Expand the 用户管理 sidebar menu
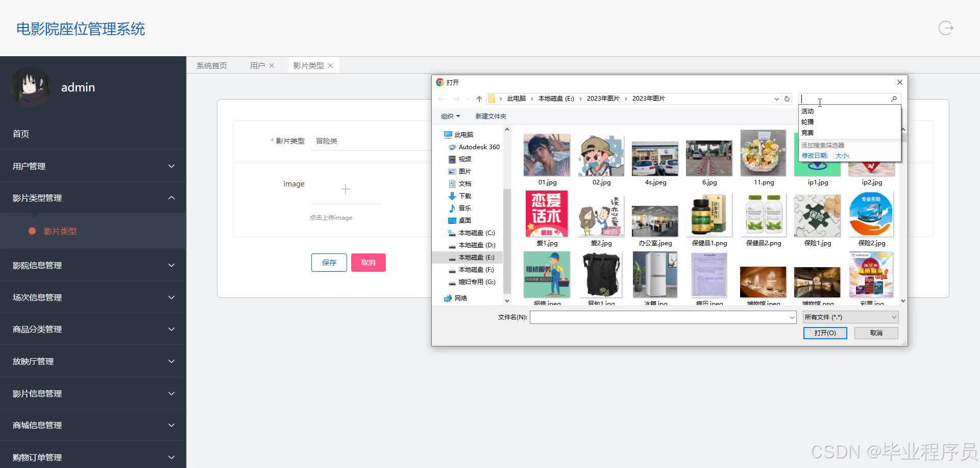This screenshot has height=468, width=980. click(x=93, y=166)
